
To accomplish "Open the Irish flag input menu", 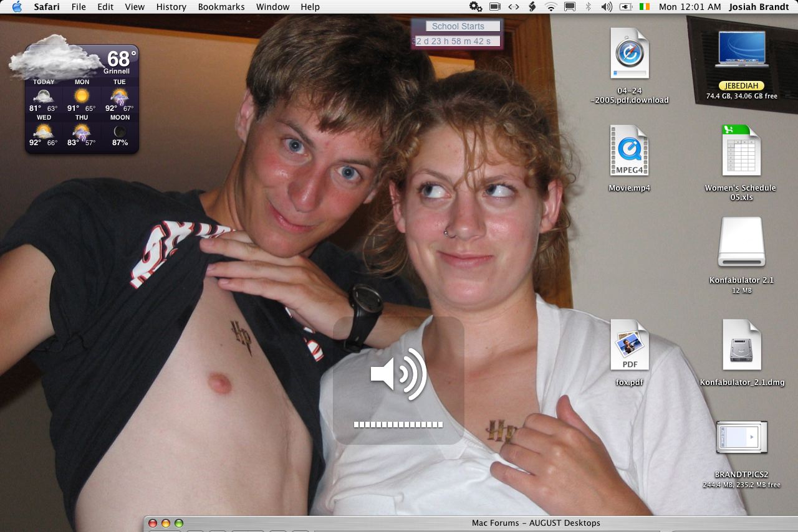I will click(645, 7).
